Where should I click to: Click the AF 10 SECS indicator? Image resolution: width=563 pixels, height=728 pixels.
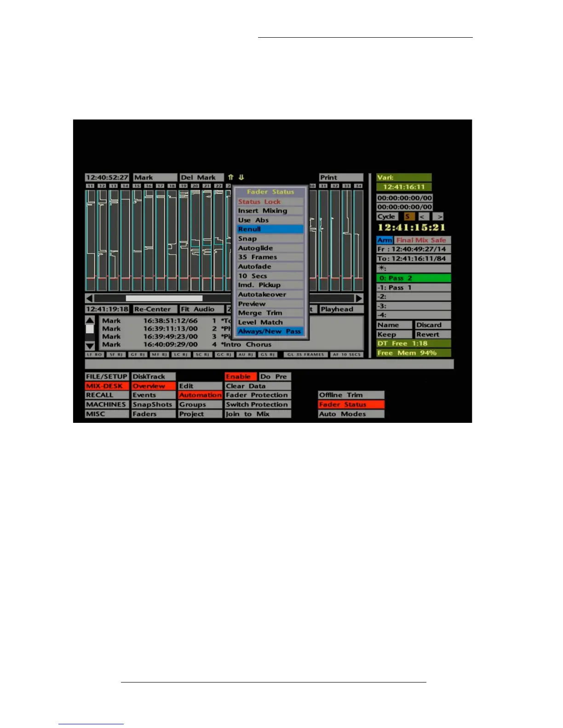click(347, 354)
